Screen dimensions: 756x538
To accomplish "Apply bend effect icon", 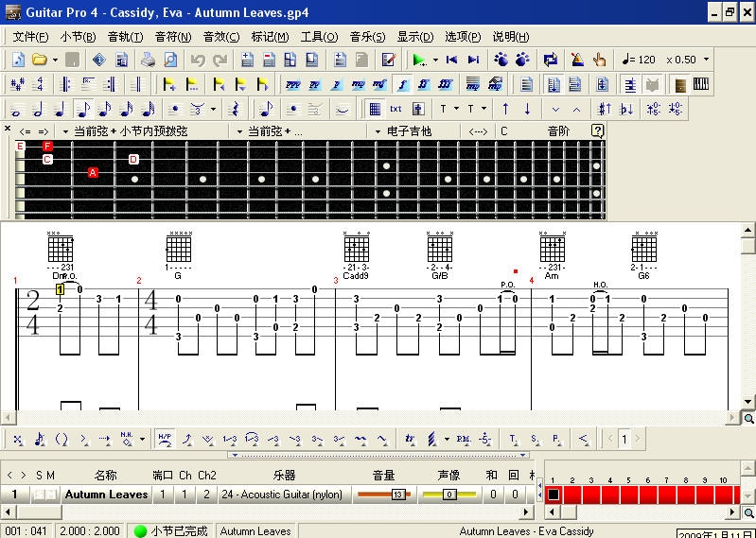I will (x=187, y=439).
